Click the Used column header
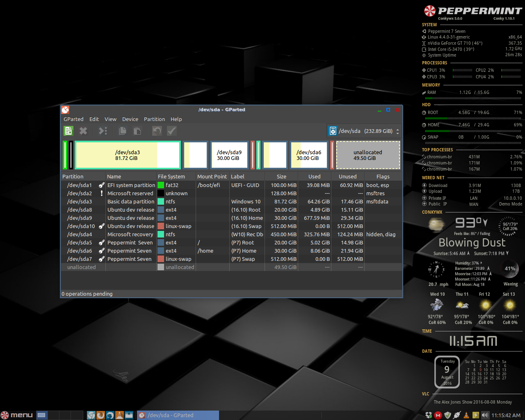 pyautogui.click(x=315, y=176)
